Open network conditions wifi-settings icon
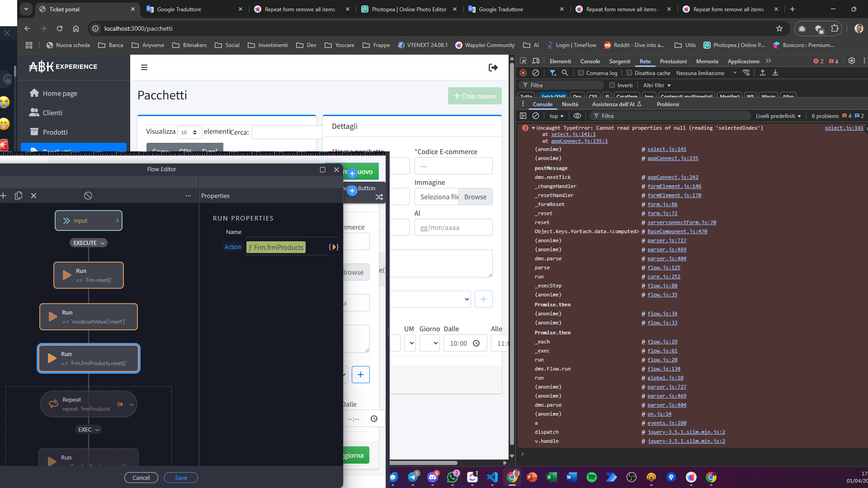Screen dimensions: 868x488 (746, 73)
